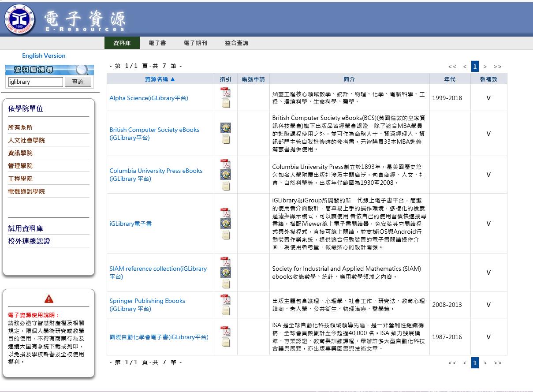Screen dimensions: 533x392
Task: Select 人文社會學院 in the sidebar
Action: pos(26,140)
